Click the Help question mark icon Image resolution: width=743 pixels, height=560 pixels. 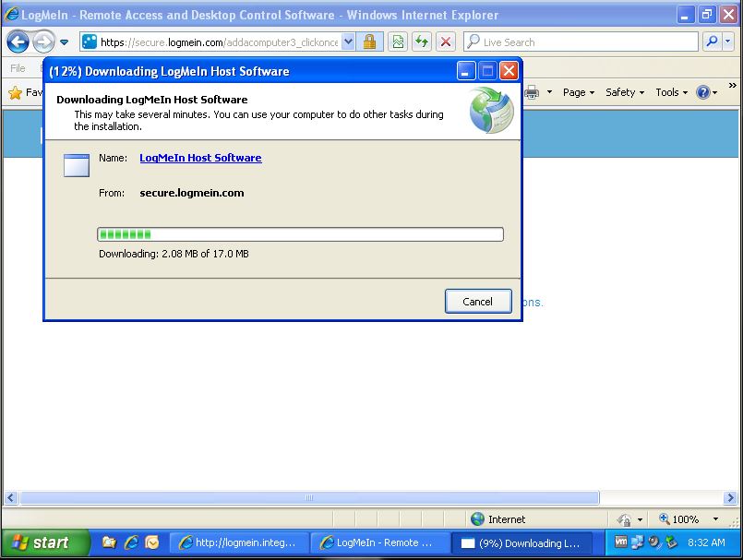(x=703, y=92)
